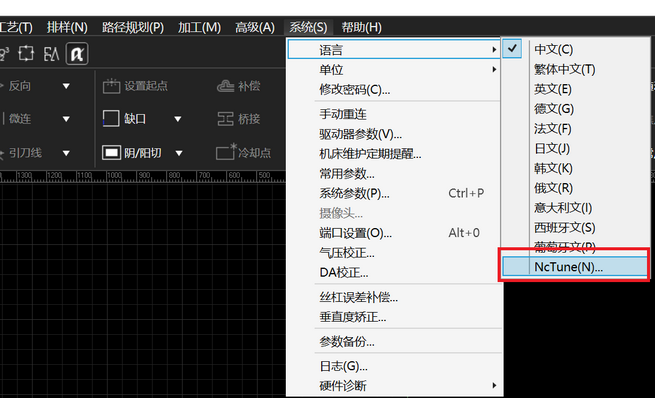655x398 pixels.
Task: Click the 微连 button
Action: [17, 119]
